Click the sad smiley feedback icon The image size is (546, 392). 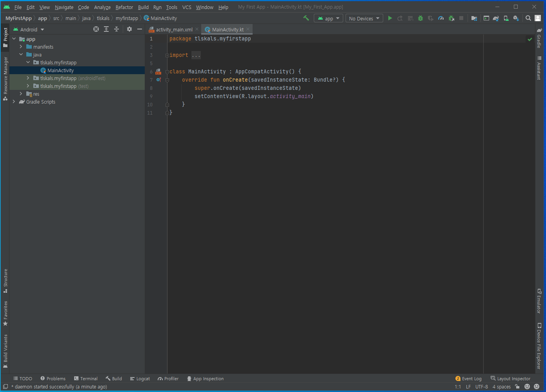[537, 387]
